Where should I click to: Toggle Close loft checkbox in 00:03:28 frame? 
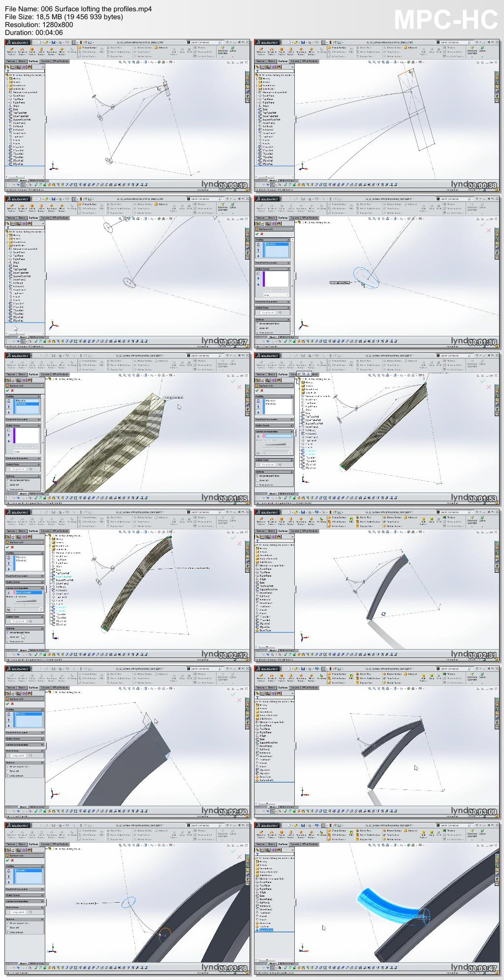pyautogui.click(x=8, y=928)
